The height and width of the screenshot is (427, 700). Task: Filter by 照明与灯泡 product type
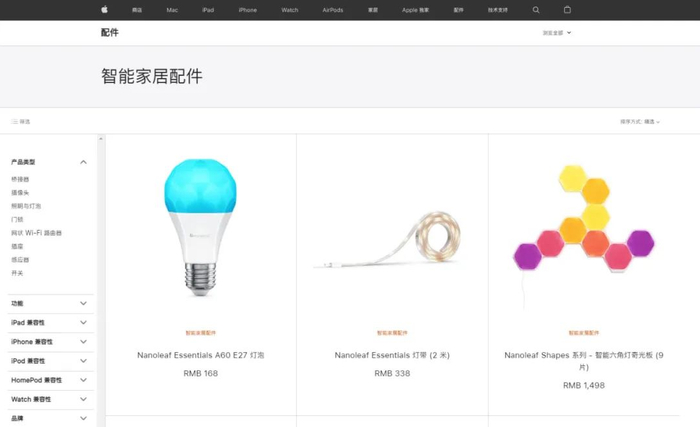coord(26,206)
